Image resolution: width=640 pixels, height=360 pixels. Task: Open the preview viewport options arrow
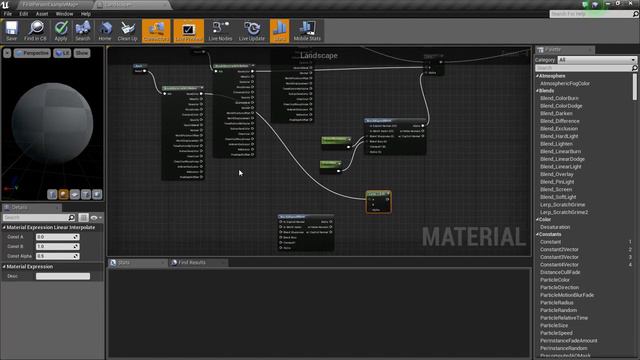click(7, 53)
